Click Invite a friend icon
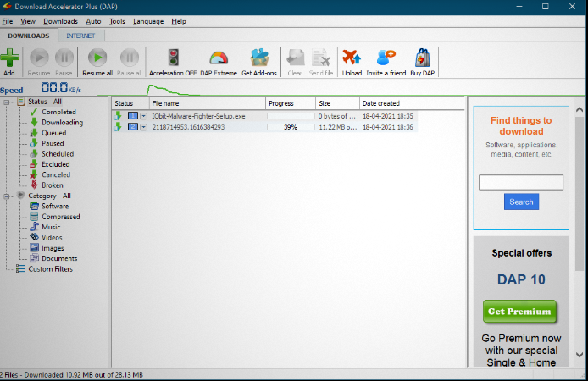 386,58
